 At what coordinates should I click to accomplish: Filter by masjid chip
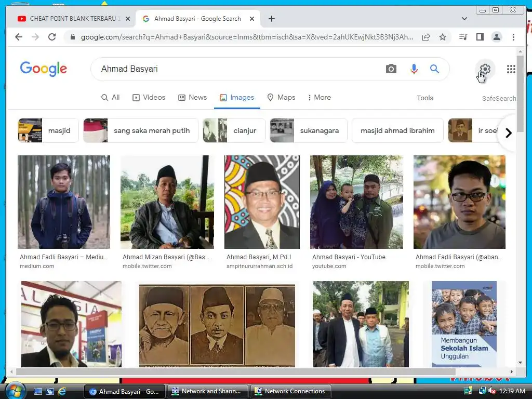(48, 130)
